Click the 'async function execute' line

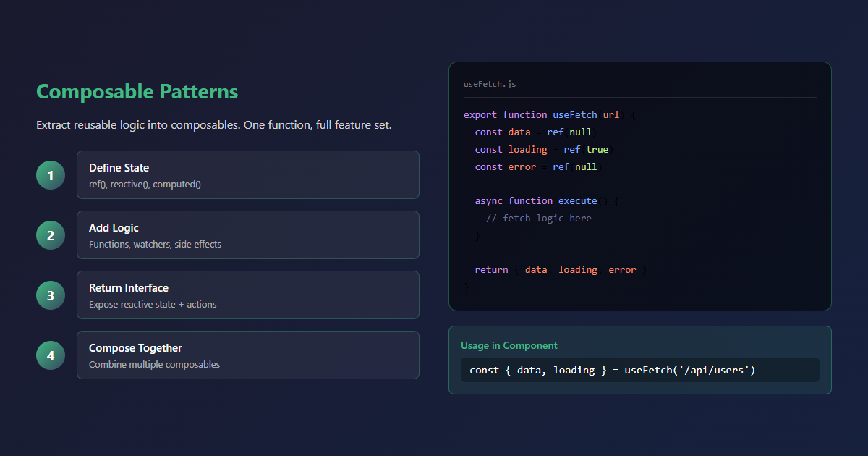tap(547, 200)
